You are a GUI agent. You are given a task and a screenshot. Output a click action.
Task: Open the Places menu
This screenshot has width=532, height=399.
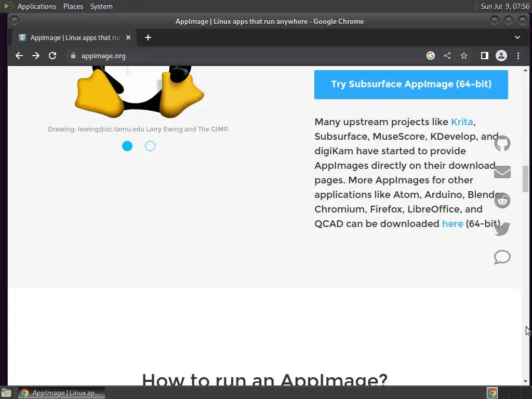click(73, 6)
